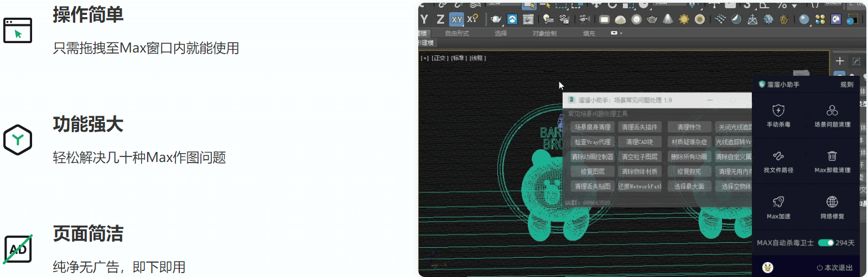Click the 操作简单 heading

pyautogui.click(x=88, y=15)
